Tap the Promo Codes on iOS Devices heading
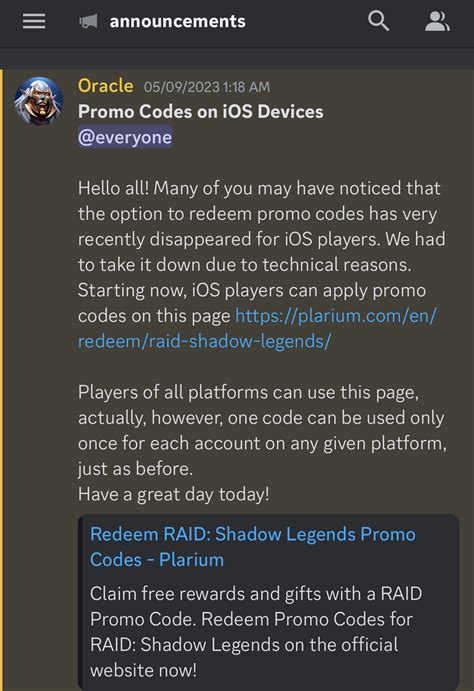This screenshot has height=691, width=474. point(200,111)
